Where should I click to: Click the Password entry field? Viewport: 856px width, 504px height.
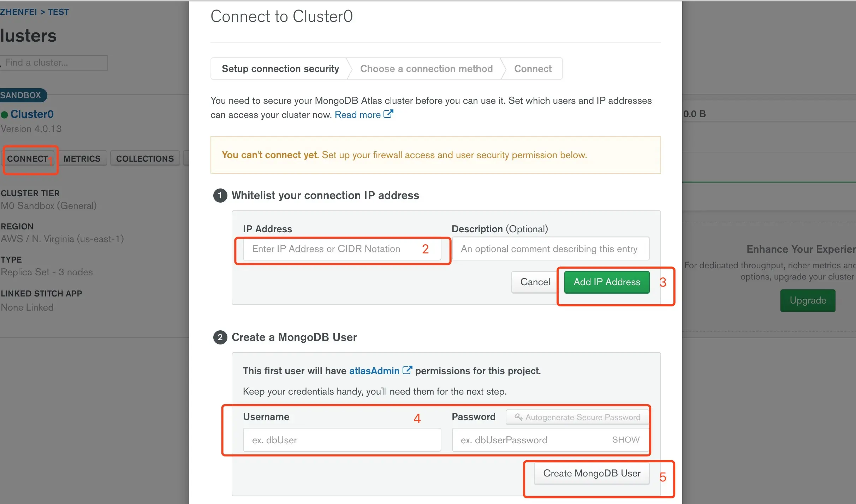[x=530, y=440]
